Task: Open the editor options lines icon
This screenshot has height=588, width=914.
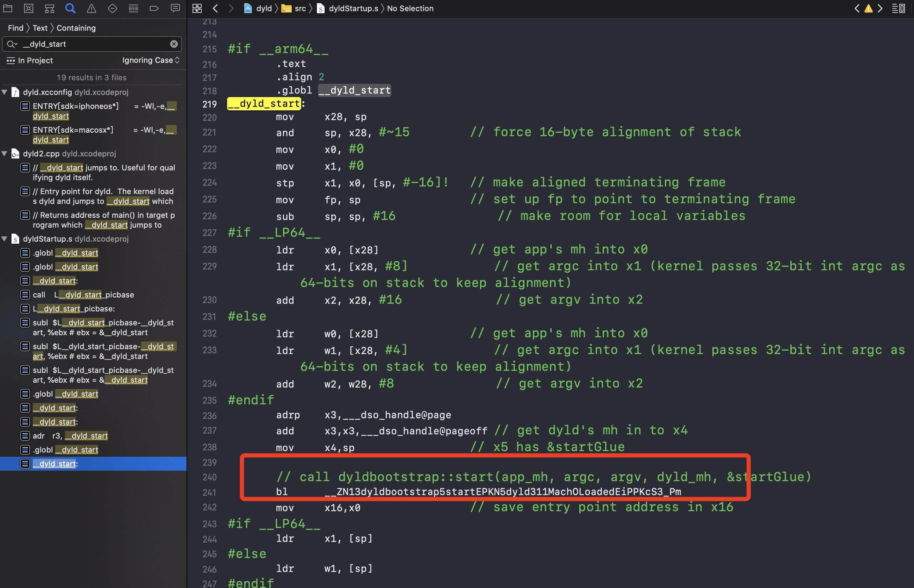Action: pyautogui.click(x=895, y=8)
